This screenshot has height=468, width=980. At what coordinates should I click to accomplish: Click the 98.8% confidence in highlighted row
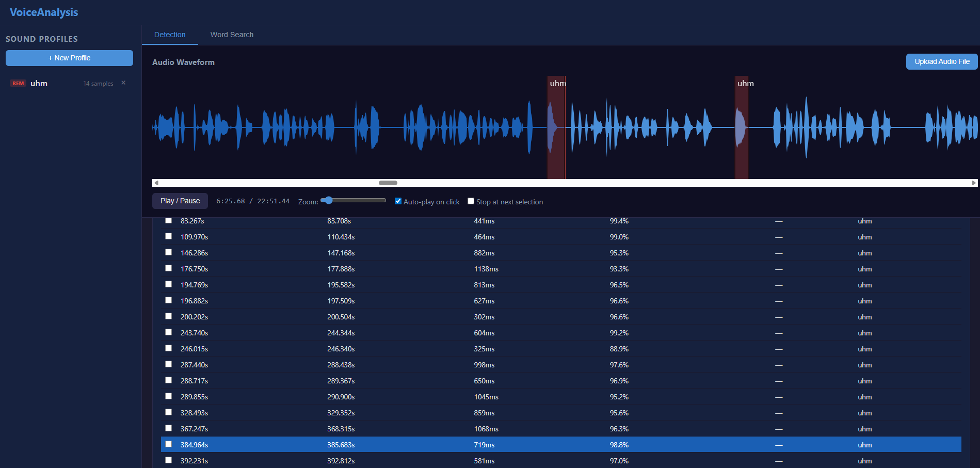pyautogui.click(x=619, y=445)
